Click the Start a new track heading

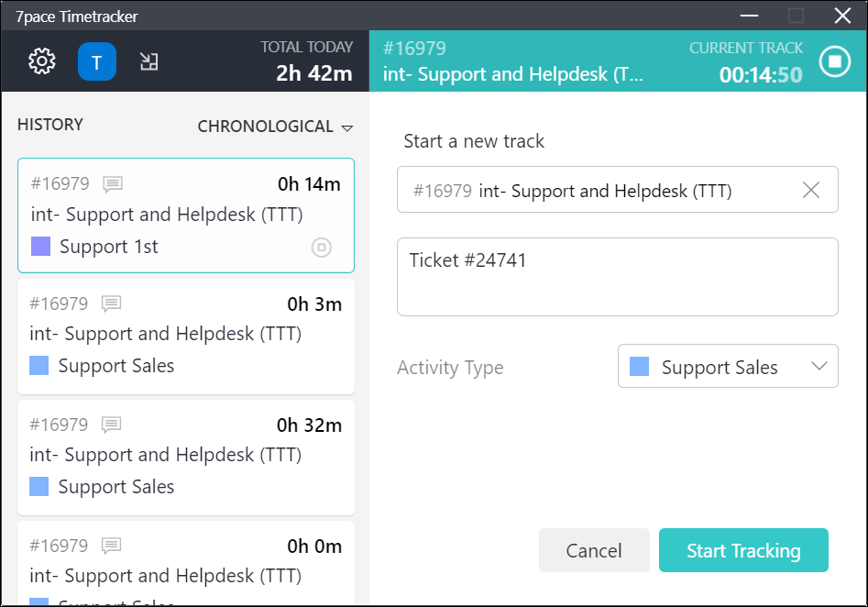(474, 141)
